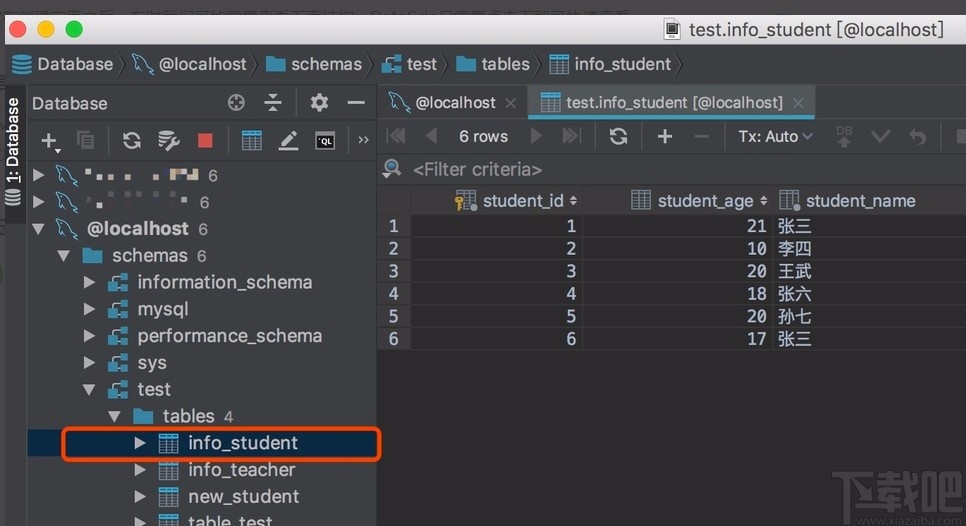Show more toolbar actions chevrons
The image size is (966, 526).
[x=363, y=140]
